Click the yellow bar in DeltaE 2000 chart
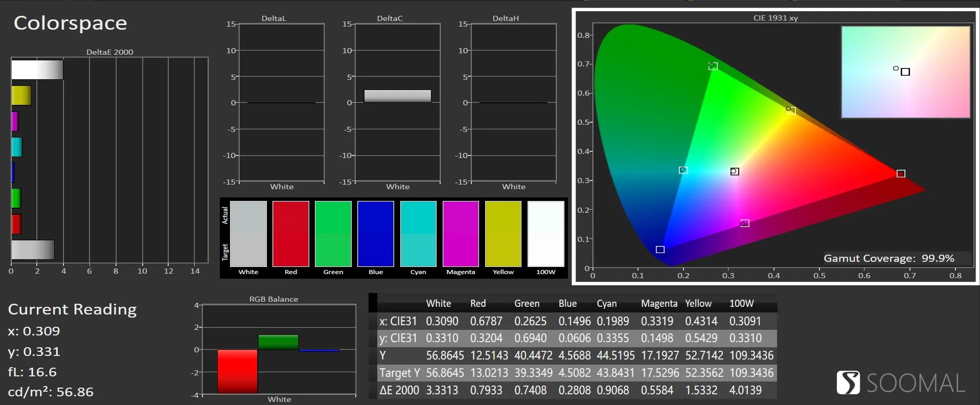Viewport: 980px width, 405px height. (21, 96)
